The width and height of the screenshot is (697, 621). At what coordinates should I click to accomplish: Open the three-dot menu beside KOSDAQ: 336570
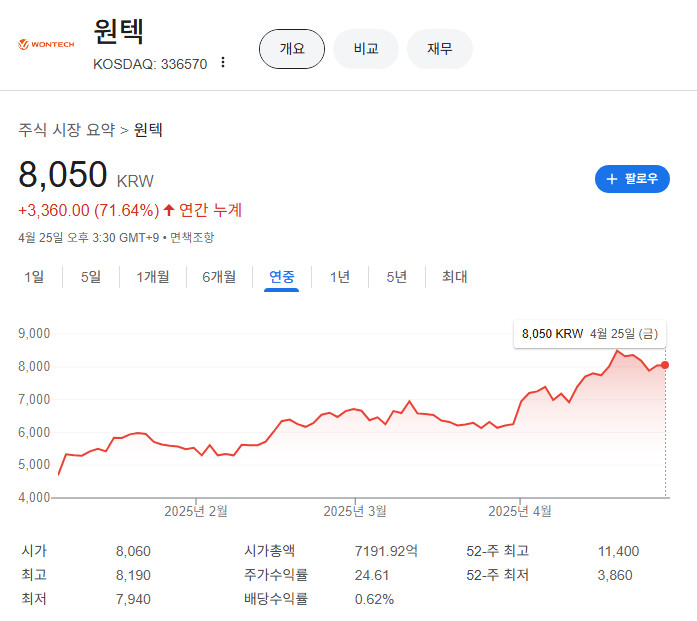coord(223,63)
